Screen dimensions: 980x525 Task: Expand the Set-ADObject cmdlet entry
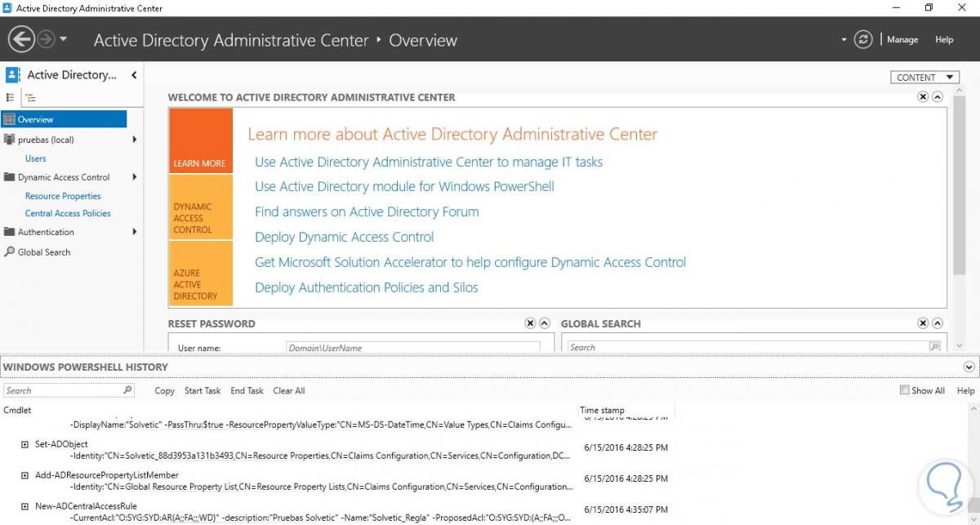coord(25,444)
